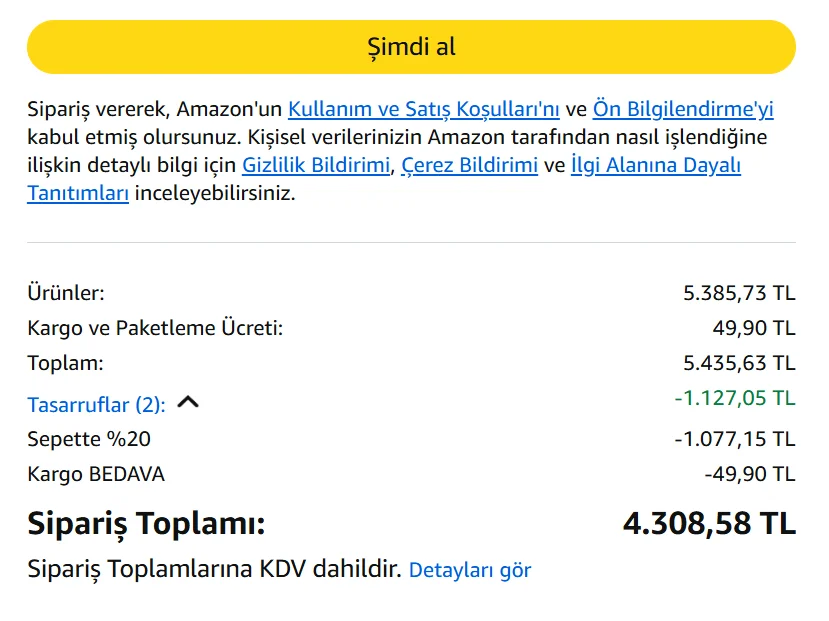Viewport: 829px width, 621px height.
Task: Click the 5.435,63 TL subtotal amount
Action: tap(739, 363)
